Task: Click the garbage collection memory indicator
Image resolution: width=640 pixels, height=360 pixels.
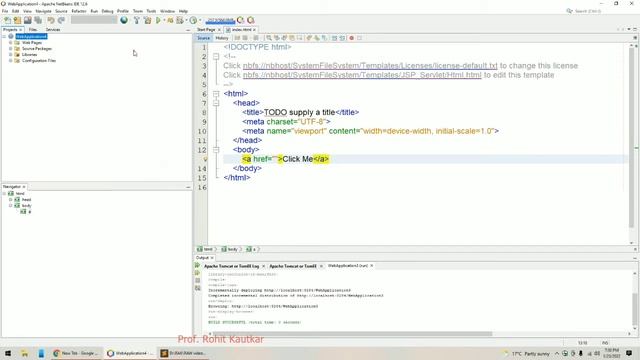Action: pos(220,20)
